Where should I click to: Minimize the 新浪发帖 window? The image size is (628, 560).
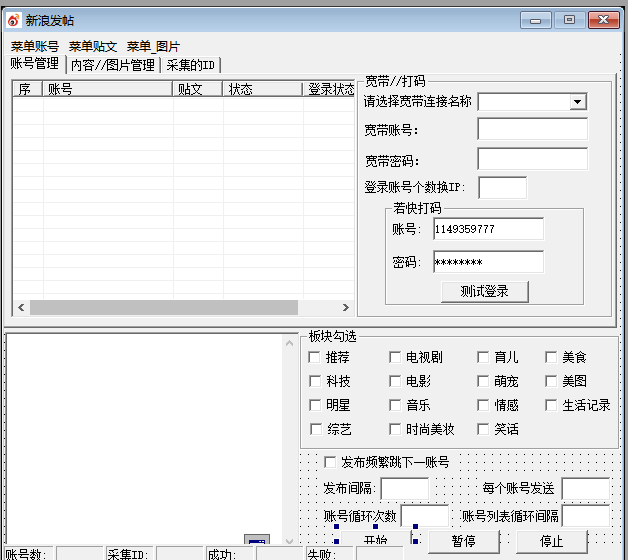click(535, 20)
